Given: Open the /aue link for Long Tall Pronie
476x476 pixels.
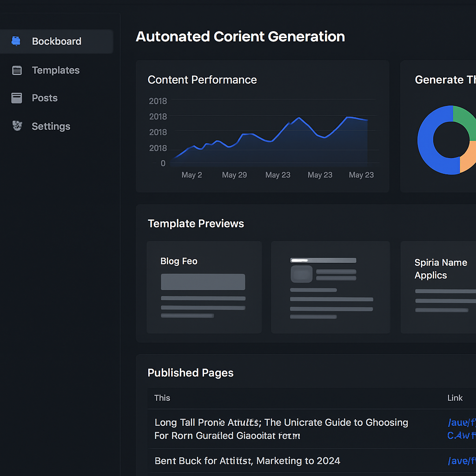Looking at the screenshot, I should (x=460, y=422).
